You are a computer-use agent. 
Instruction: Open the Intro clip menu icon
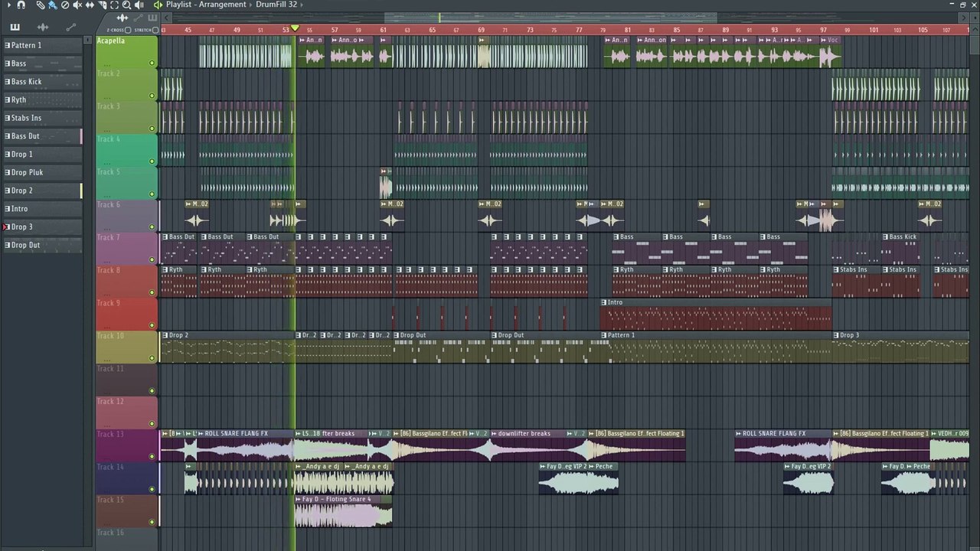tap(604, 302)
